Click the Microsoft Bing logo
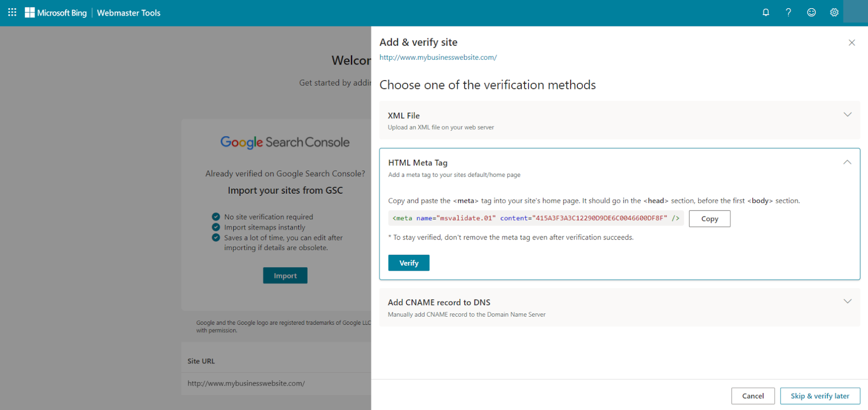Viewport: 868px width, 410px height. pyautogui.click(x=56, y=12)
